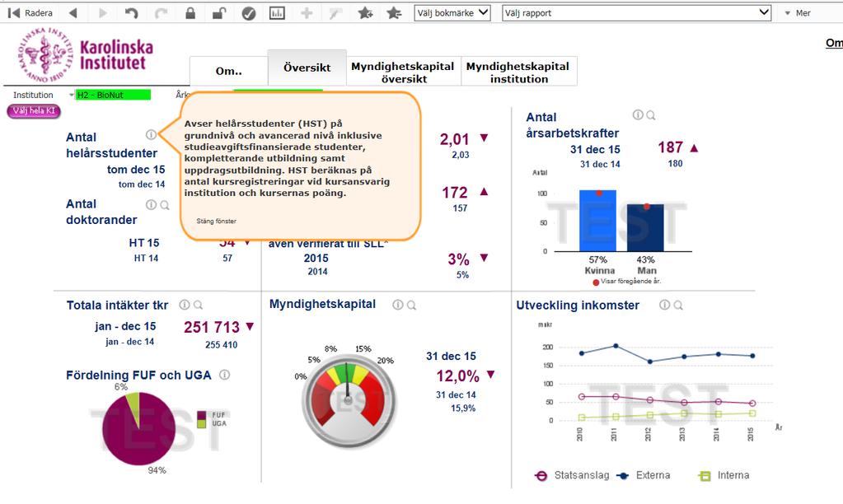Add a bookmark with star-plus icon
Image resolution: width=843 pixels, height=504 pixels.
click(365, 13)
